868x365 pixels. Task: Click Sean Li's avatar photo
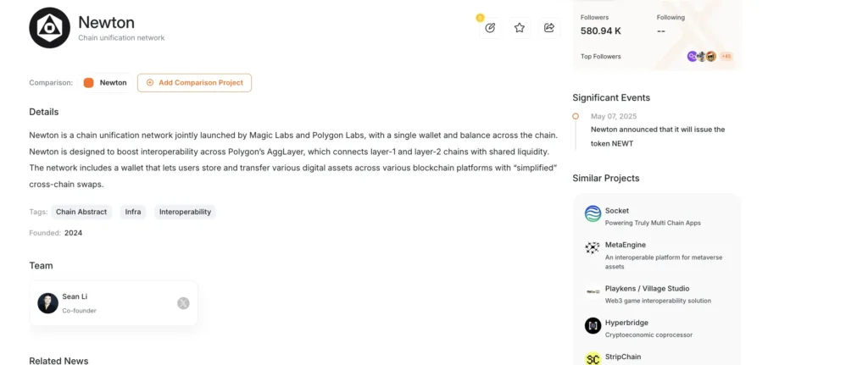pos(48,303)
